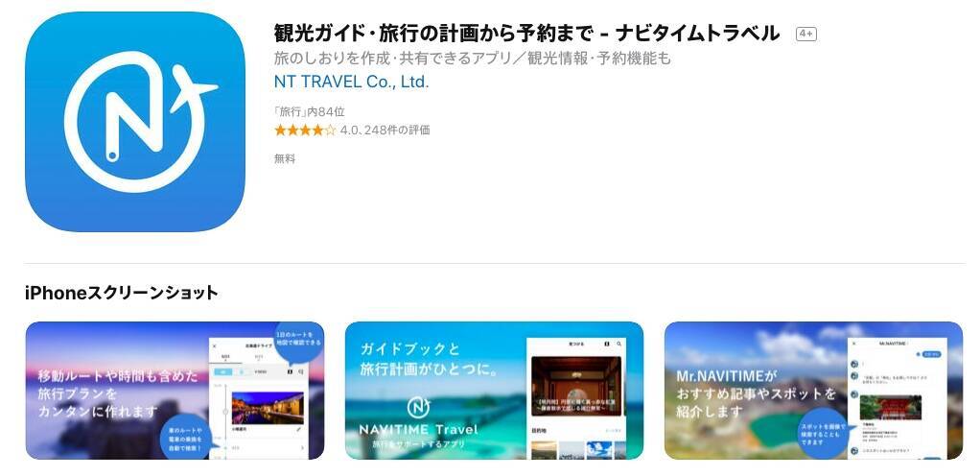This screenshot has width=980, height=476.
Task: Click the close X in the first screenshot
Action: click(x=215, y=345)
